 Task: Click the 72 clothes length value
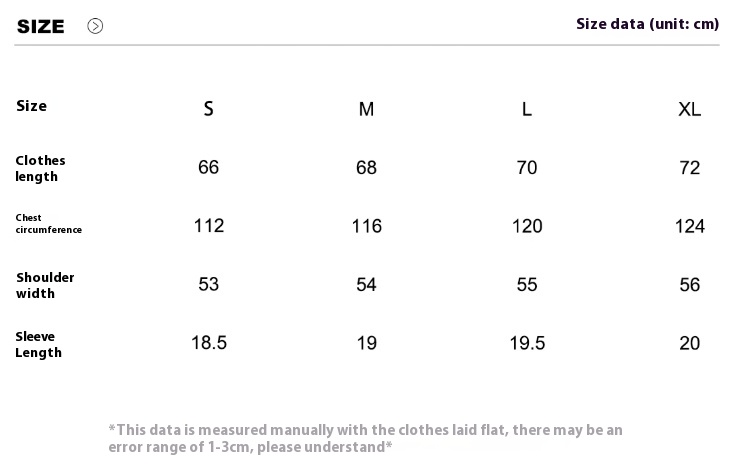click(690, 168)
